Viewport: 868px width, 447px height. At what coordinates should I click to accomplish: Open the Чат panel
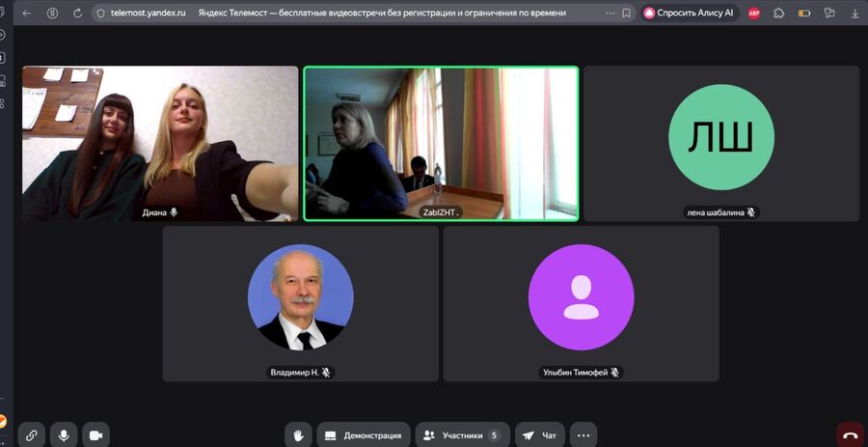pos(539,435)
